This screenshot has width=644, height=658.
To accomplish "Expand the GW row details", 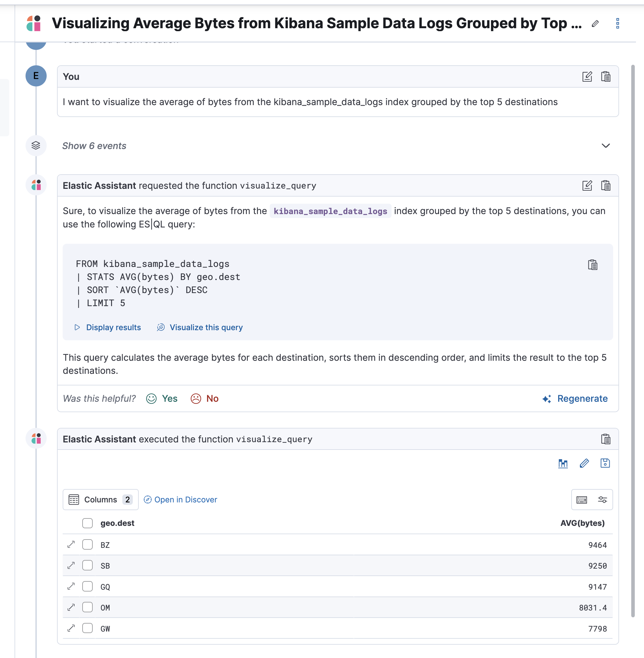I will point(71,628).
